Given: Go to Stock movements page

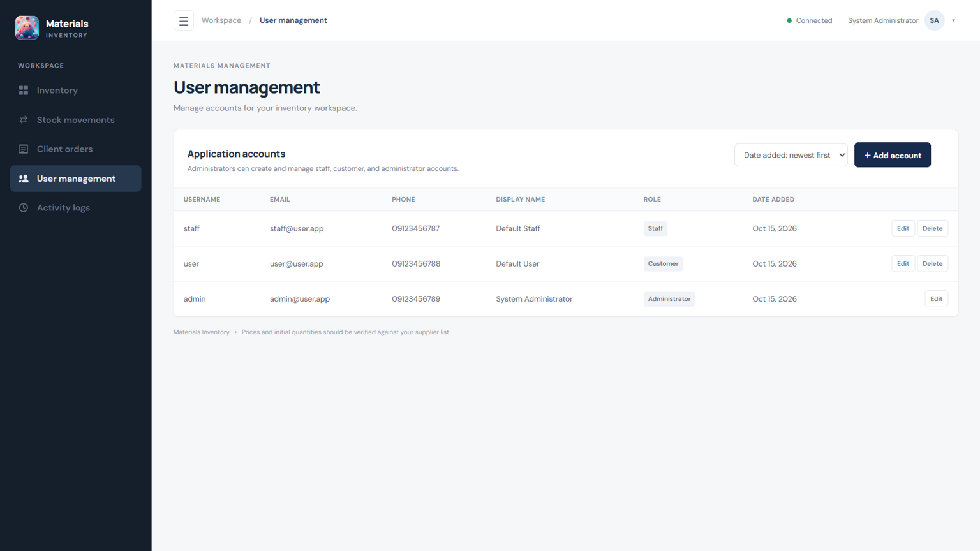Looking at the screenshot, I should pyautogui.click(x=76, y=120).
